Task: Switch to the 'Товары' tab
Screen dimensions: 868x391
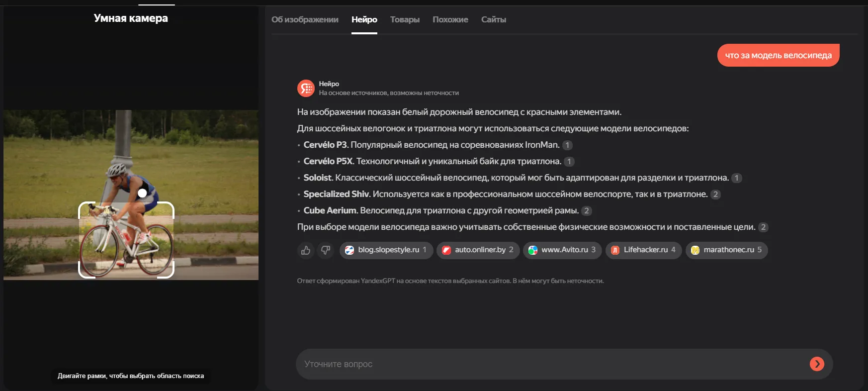Action: [x=405, y=20]
